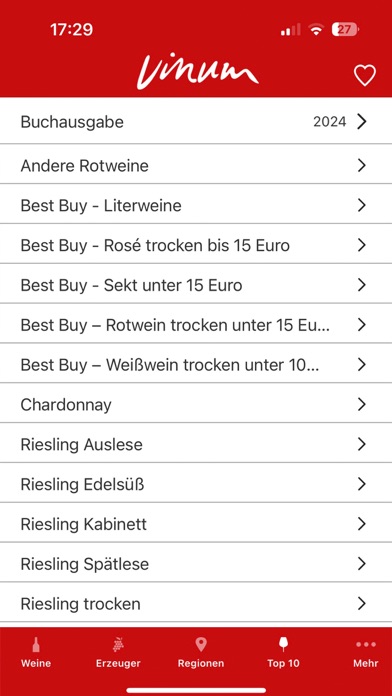Screen dimensions: 392x696
Task: Tap the chevron beside Riesling trocken
Action: click(x=362, y=604)
